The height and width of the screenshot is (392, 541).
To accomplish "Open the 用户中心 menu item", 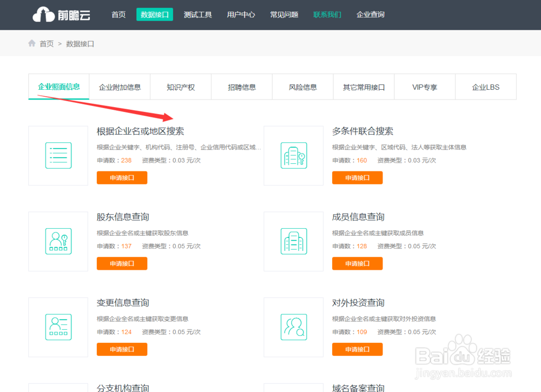I will (x=241, y=15).
